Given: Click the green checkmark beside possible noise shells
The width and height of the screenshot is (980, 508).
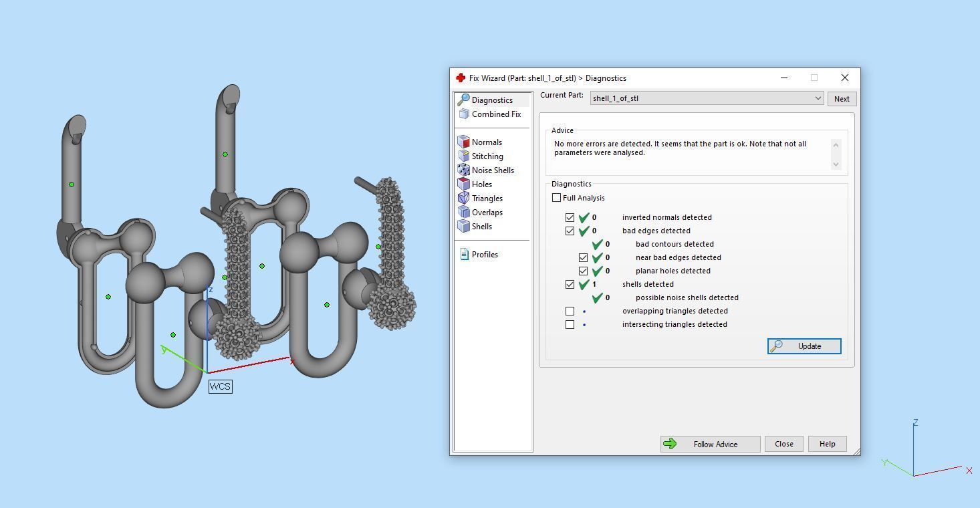Looking at the screenshot, I should 597,297.
